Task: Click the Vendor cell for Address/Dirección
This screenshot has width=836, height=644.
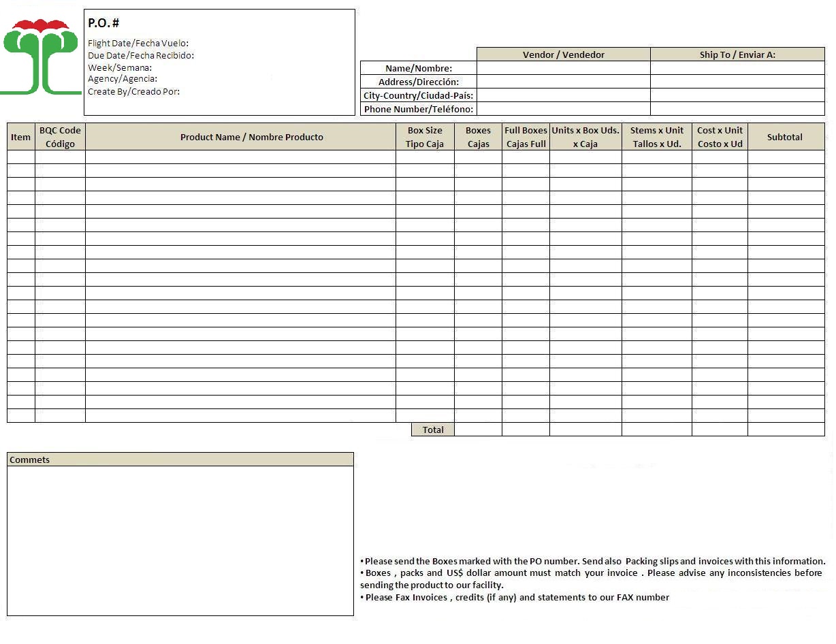Action: click(x=564, y=82)
